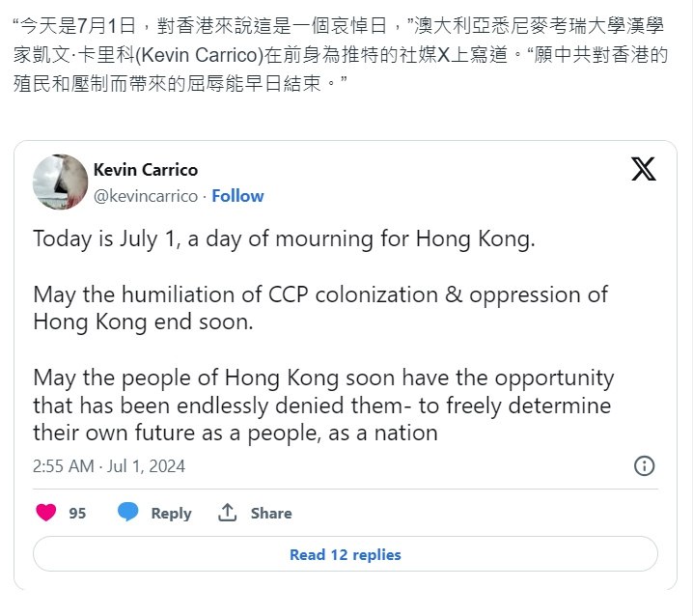Open the X logo in the tweet corner

click(x=644, y=169)
